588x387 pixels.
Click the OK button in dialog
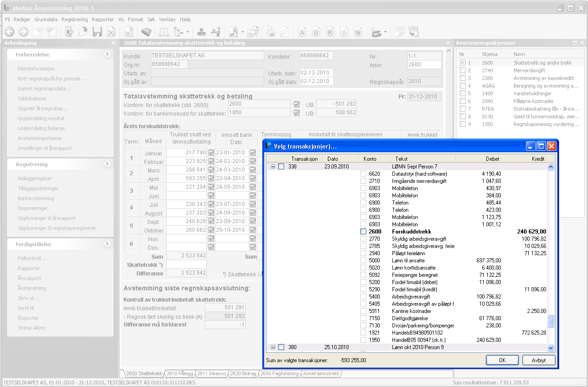[502, 360]
